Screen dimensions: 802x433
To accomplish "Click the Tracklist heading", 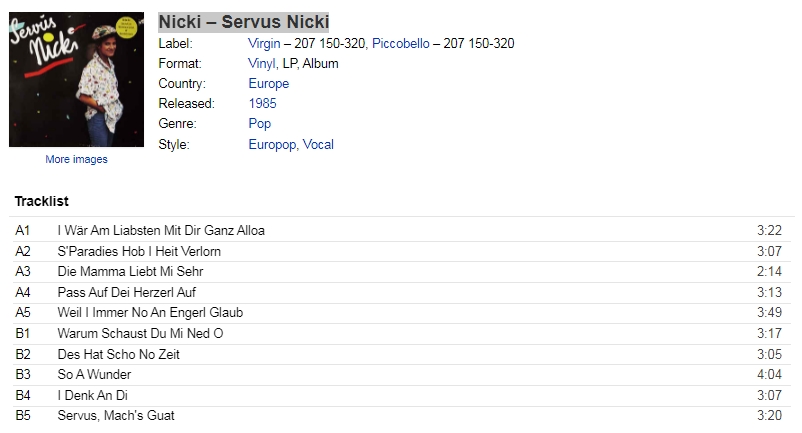I will 41,201.
